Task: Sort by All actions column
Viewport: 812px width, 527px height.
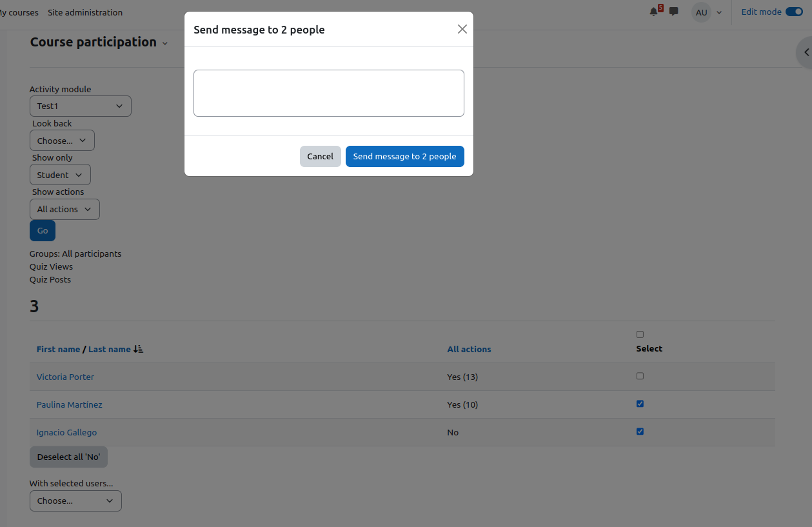Action: 469,349
